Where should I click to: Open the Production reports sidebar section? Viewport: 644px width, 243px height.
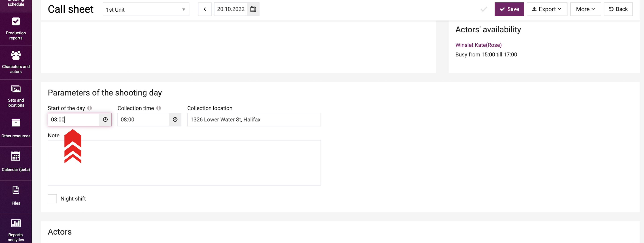(x=16, y=29)
